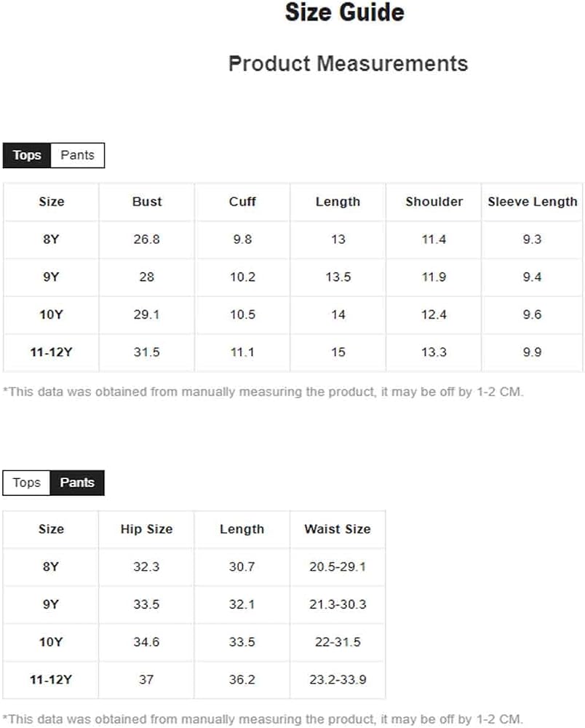Select the 8Y row in the tops table
This screenshot has height=728, width=585.
tap(292, 240)
